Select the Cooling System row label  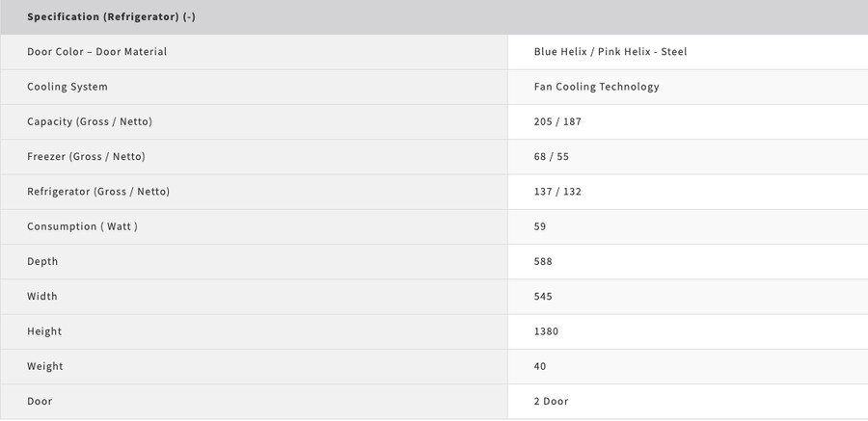click(68, 87)
